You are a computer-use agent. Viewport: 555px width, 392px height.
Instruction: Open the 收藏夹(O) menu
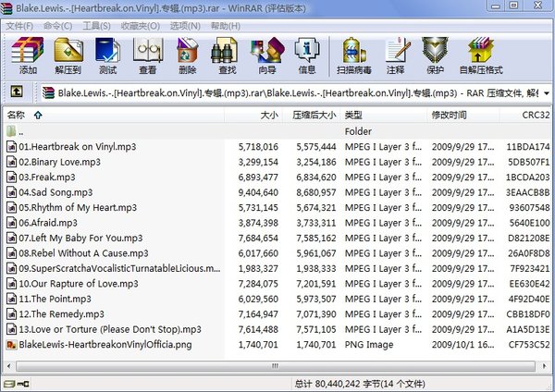[x=141, y=26]
